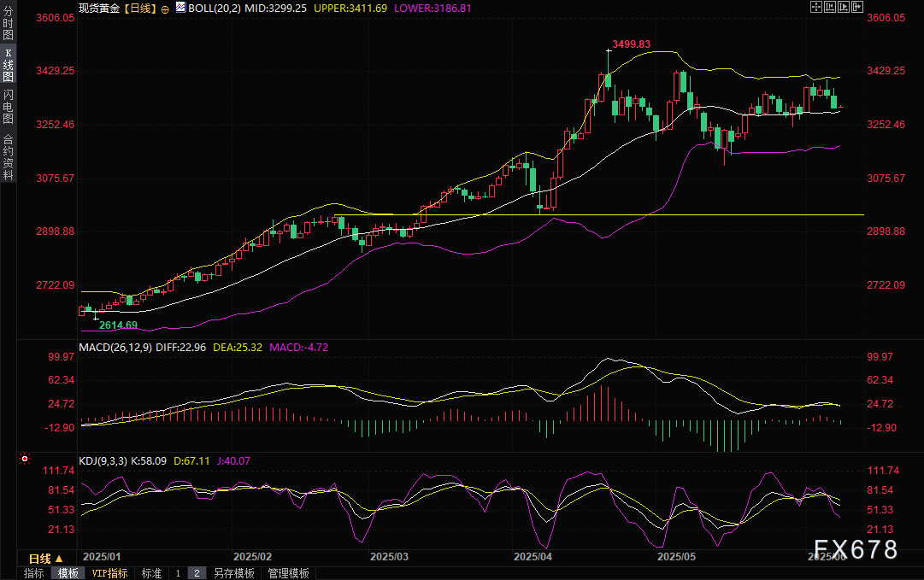Click the BOLL indicator chart icon

[x=180, y=8]
